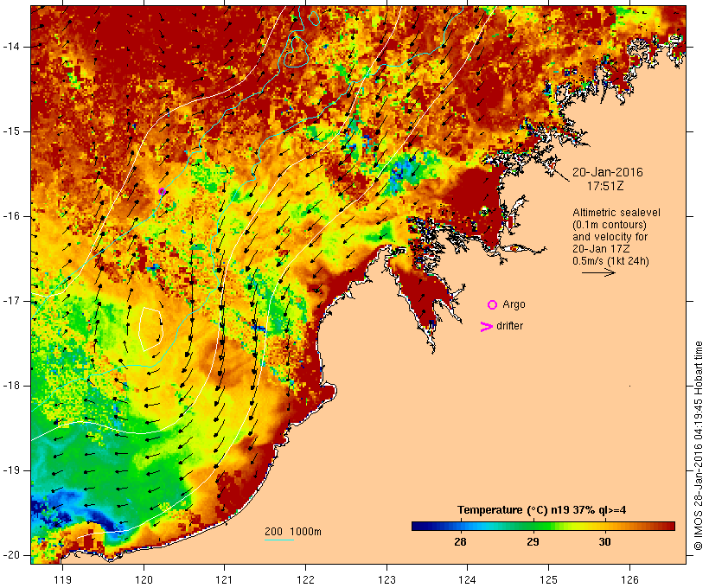This screenshot has height=588, width=709.
Task: Click latitude label -14
Action: pos(10,47)
